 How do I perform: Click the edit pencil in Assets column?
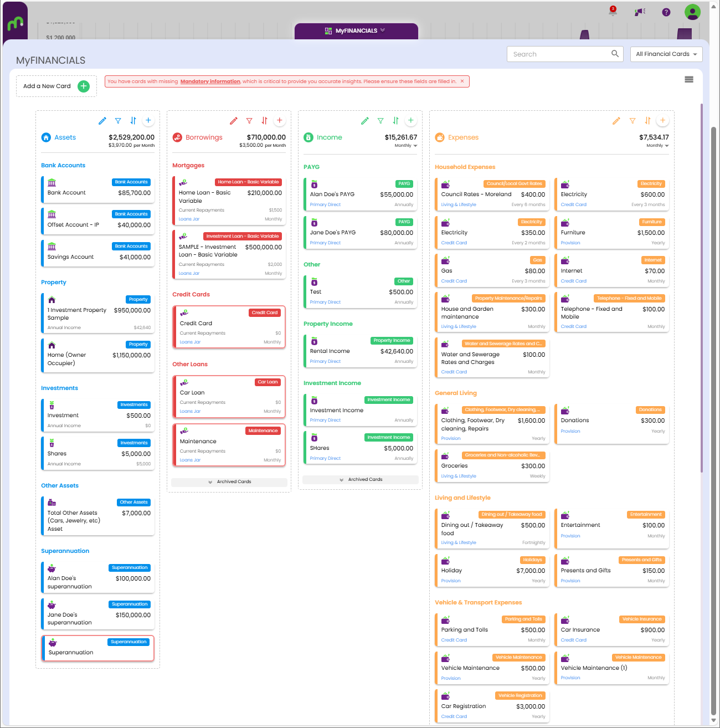[102, 121]
